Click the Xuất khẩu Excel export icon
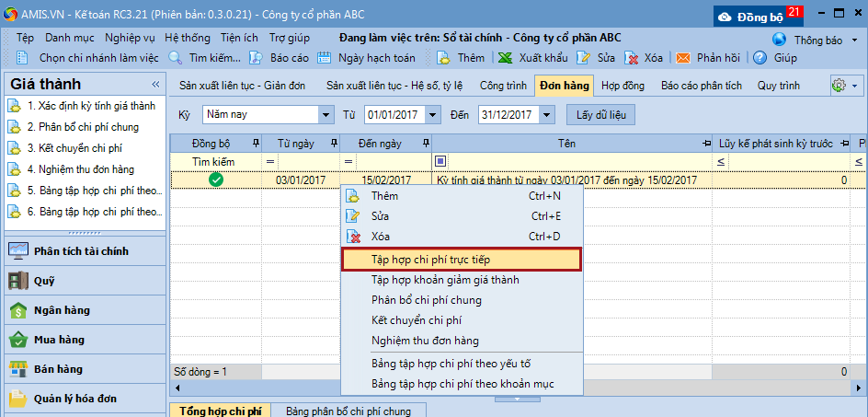The image size is (868, 417). point(505,57)
